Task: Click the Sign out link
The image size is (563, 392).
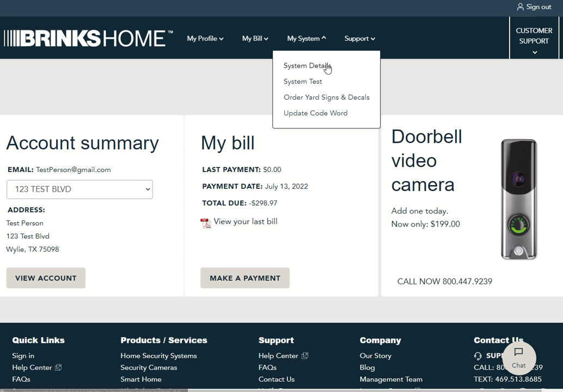Action: (x=538, y=7)
